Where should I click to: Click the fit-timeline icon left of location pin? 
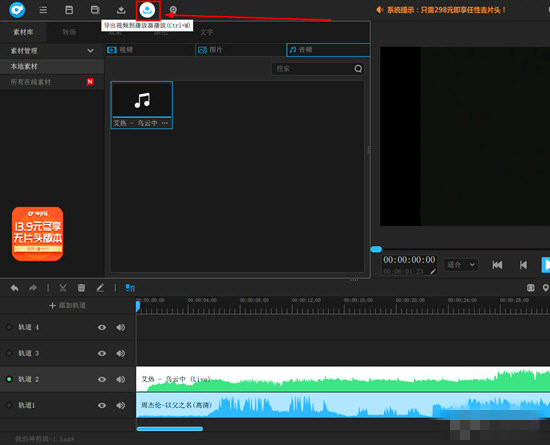[x=530, y=288]
